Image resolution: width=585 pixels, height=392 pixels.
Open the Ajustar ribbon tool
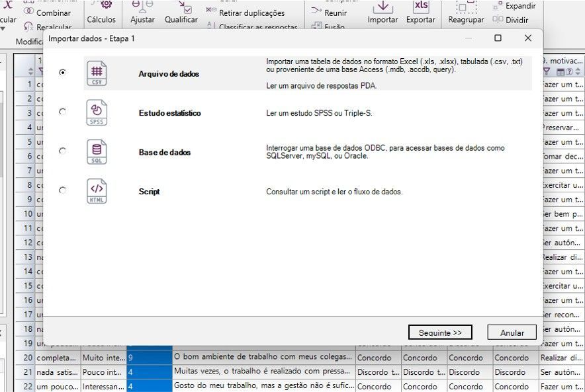click(x=142, y=13)
